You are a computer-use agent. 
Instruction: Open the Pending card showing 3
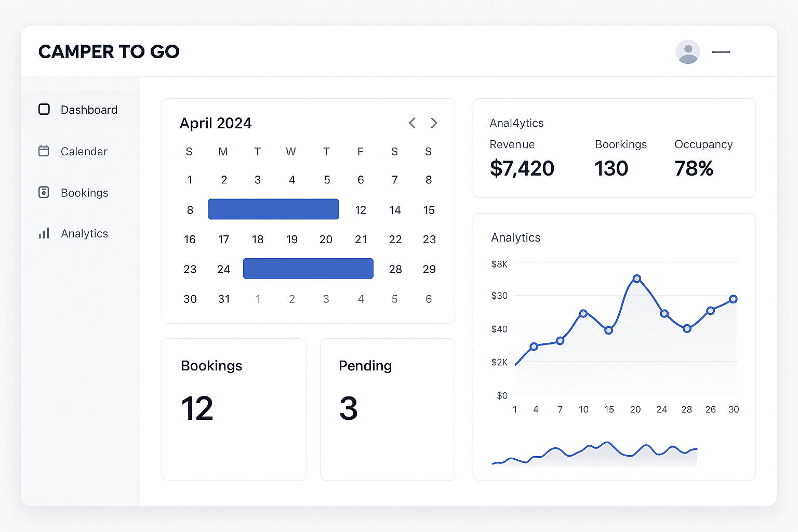coord(387,409)
